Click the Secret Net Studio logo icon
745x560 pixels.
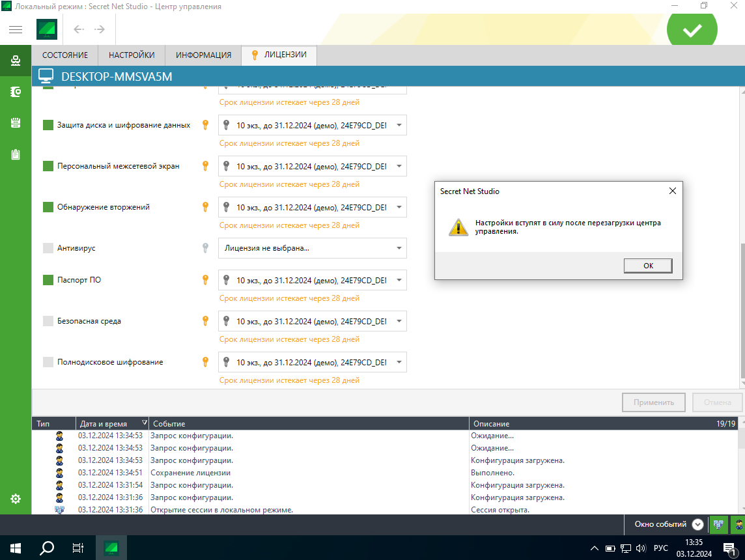click(47, 29)
